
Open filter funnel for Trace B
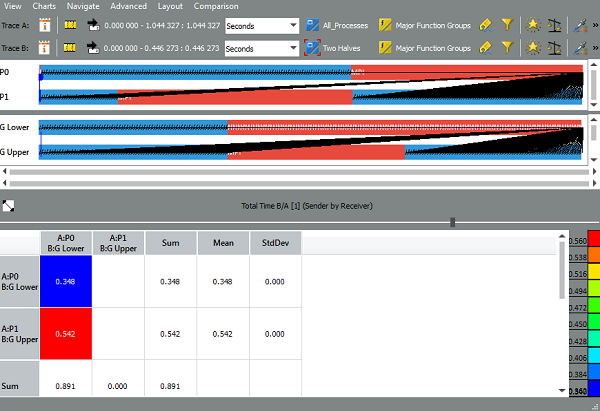[x=507, y=48]
